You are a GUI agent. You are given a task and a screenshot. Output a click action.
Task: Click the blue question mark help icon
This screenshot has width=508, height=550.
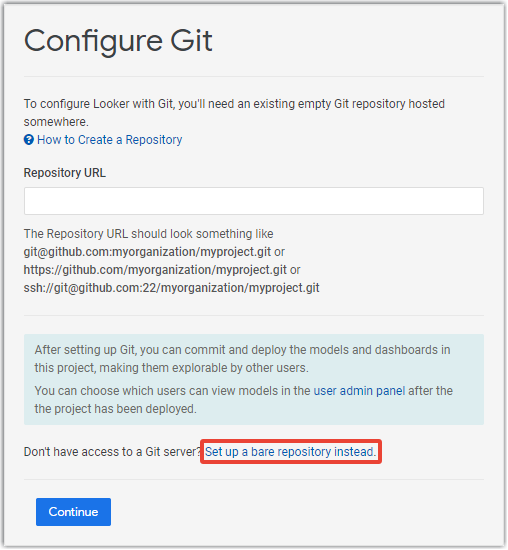point(28,140)
